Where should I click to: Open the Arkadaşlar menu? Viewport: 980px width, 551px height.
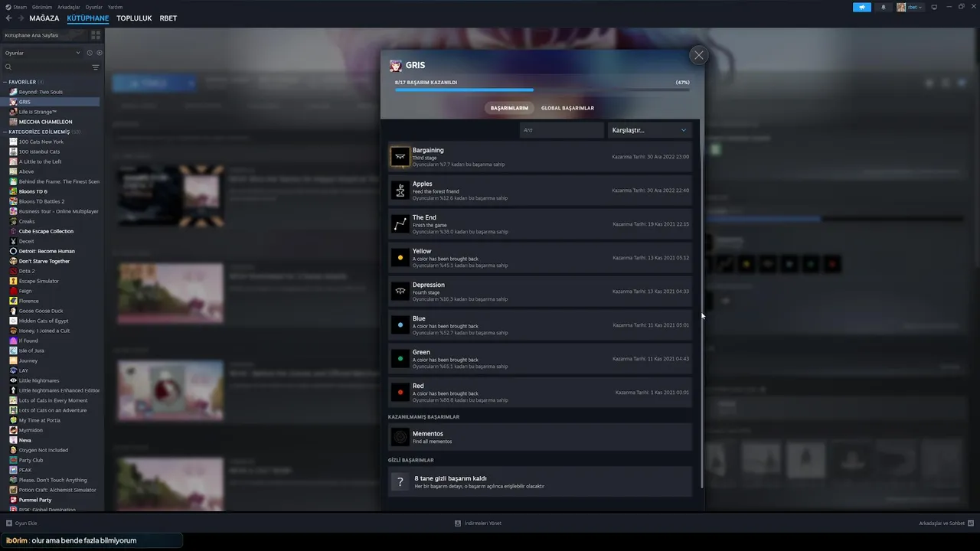point(69,7)
